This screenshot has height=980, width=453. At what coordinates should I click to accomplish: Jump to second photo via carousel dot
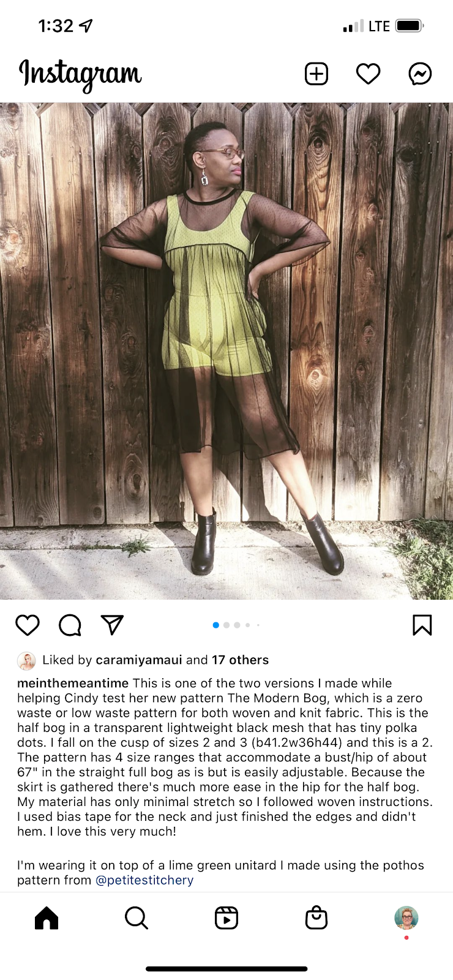pos(226,625)
